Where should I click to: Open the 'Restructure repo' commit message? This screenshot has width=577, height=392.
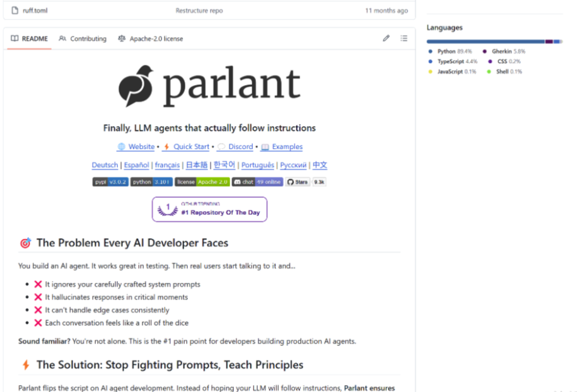coord(199,11)
